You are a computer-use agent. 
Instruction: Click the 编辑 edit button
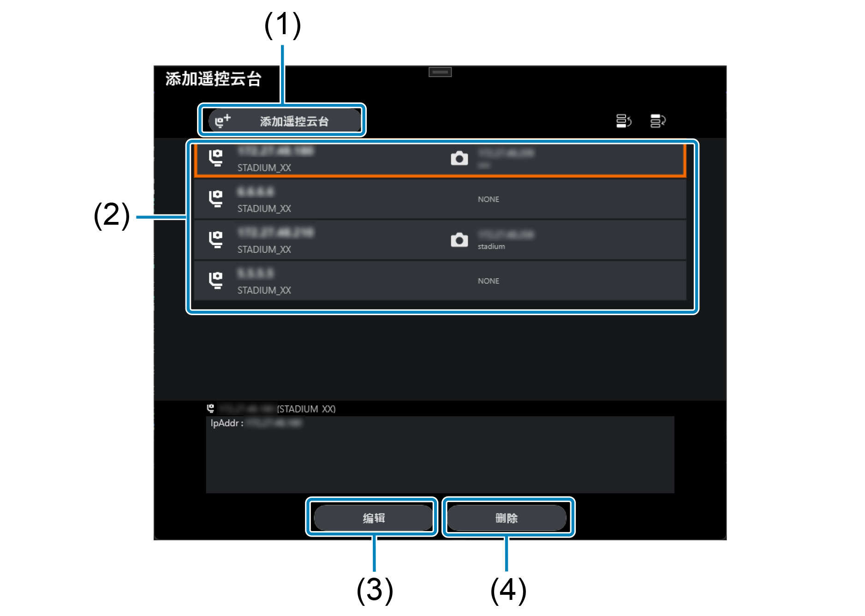(x=373, y=518)
